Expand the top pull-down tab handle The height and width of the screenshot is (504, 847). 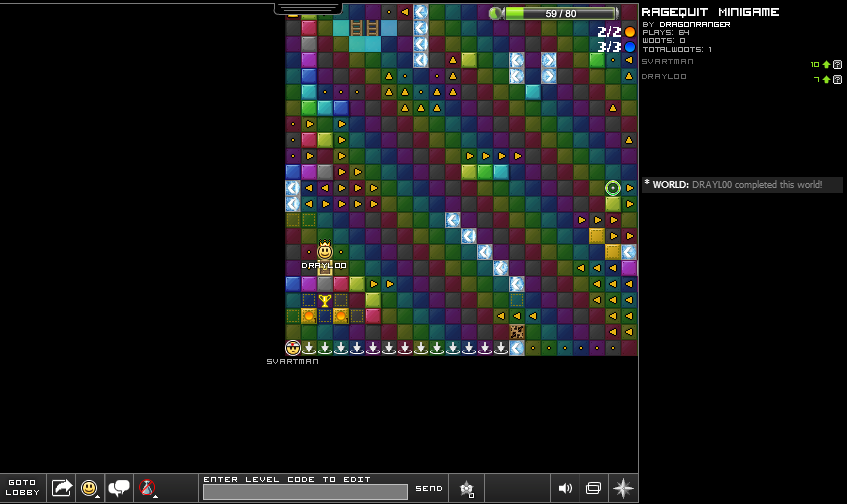click(x=308, y=7)
